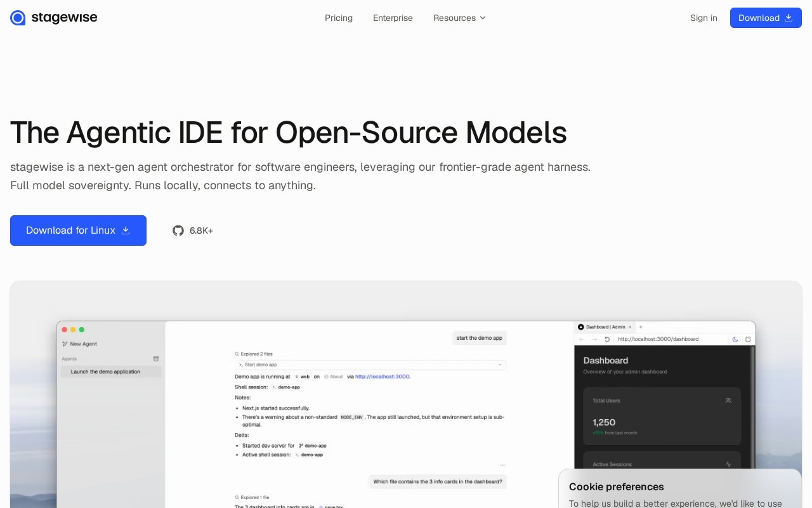Click the header Download button
The image size is (812, 508).
point(766,18)
